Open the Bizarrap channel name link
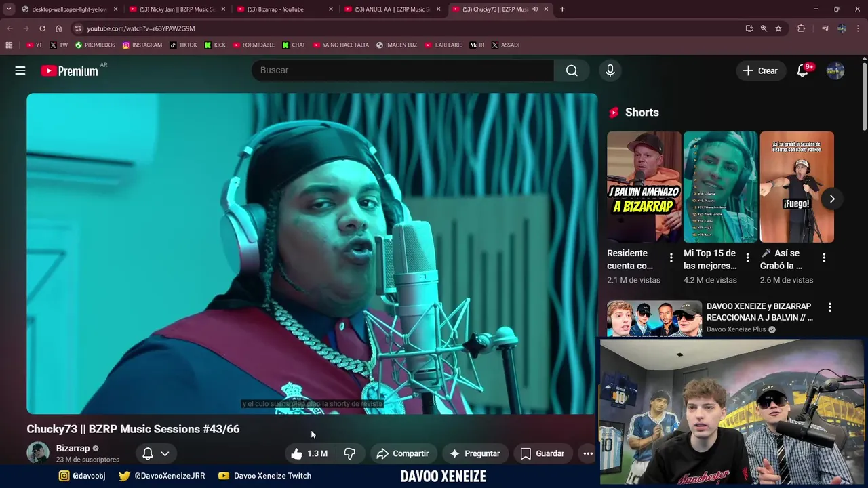This screenshot has height=488, width=868. pyautogui.click(x=73, y=448)
